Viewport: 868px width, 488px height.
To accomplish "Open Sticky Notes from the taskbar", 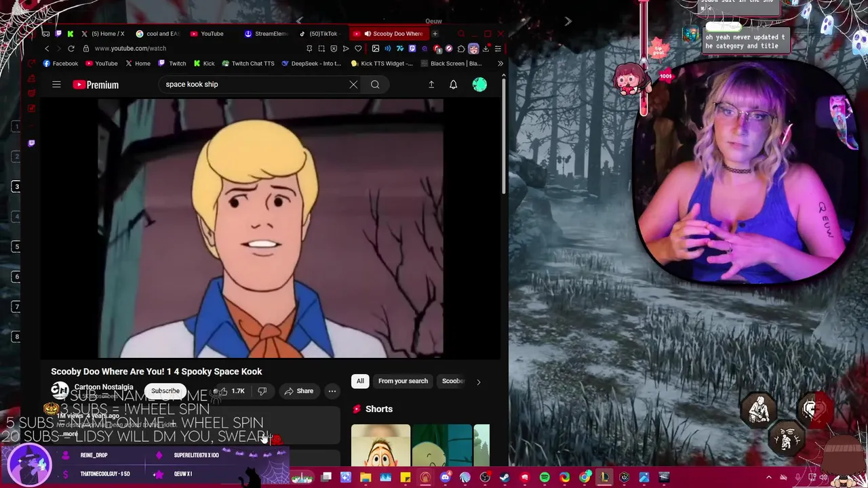I will tap(406, 478).
